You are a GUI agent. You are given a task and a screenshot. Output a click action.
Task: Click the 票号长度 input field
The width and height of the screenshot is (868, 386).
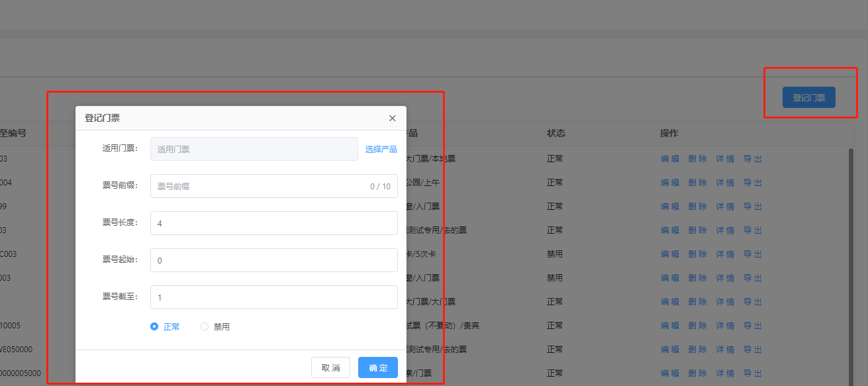pos(273,224)
